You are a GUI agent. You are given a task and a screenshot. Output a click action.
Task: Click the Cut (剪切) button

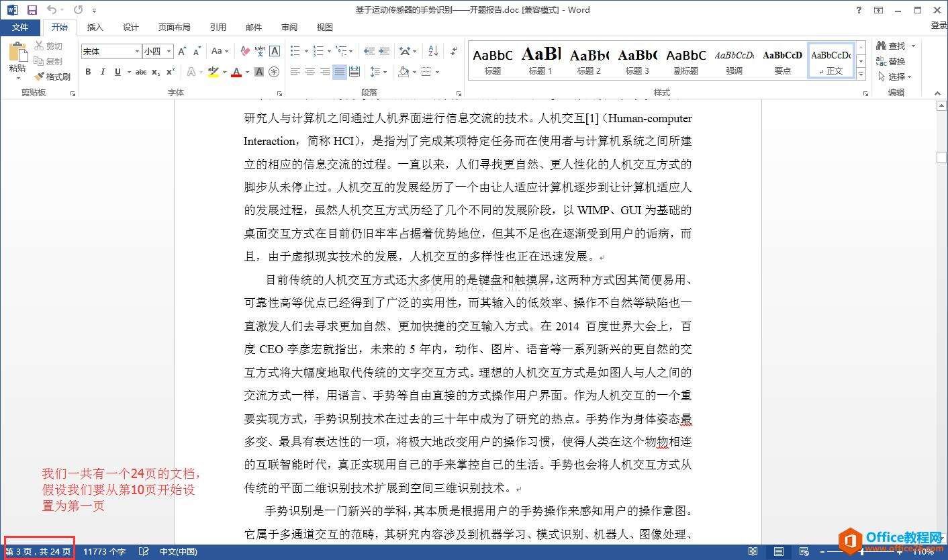pyautogui.click(x=49, y=46)
